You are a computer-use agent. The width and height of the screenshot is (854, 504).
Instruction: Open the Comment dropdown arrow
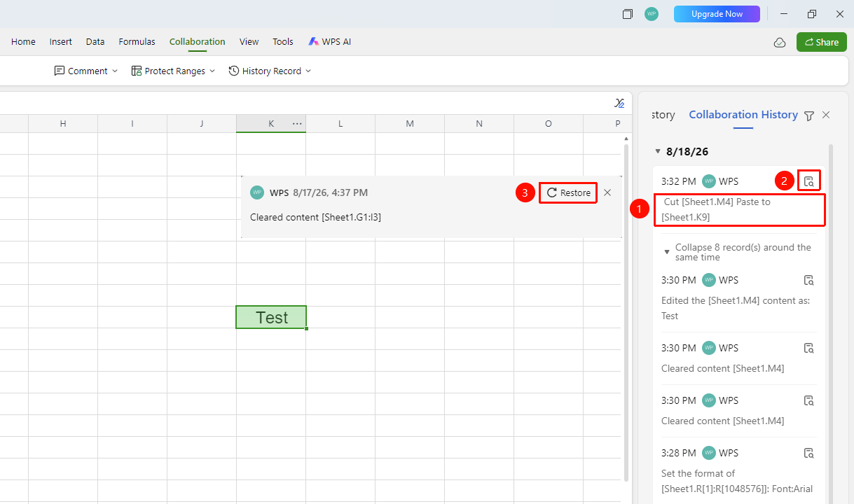pos(115,71)
